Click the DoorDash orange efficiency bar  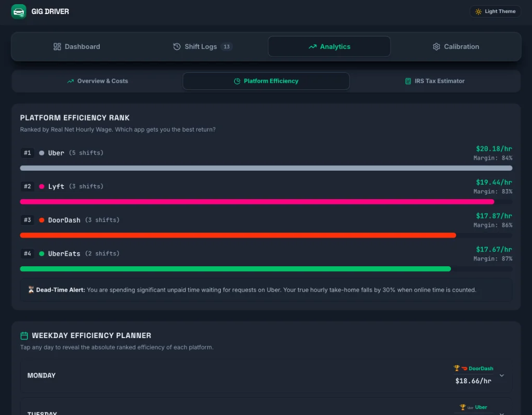pyautogui.click(x=238, y=236)
